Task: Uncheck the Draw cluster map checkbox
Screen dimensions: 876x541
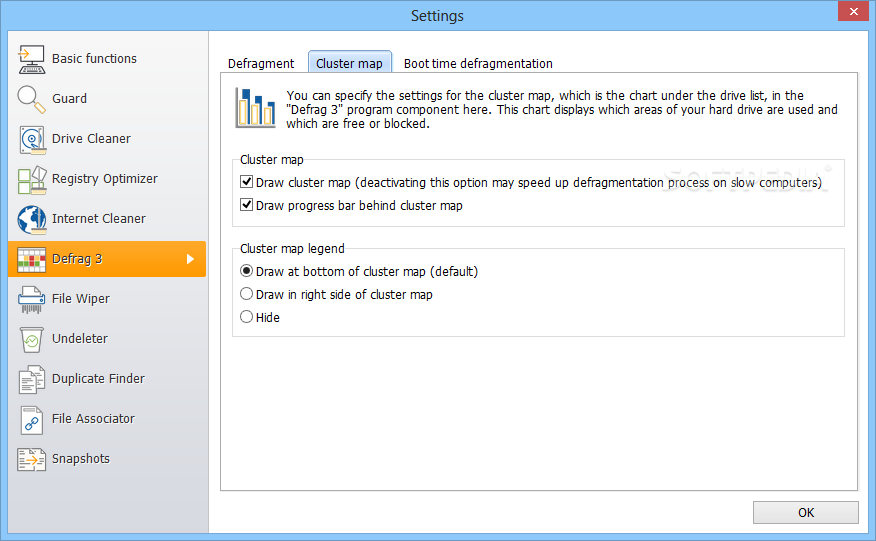Action: coord(247,183)
